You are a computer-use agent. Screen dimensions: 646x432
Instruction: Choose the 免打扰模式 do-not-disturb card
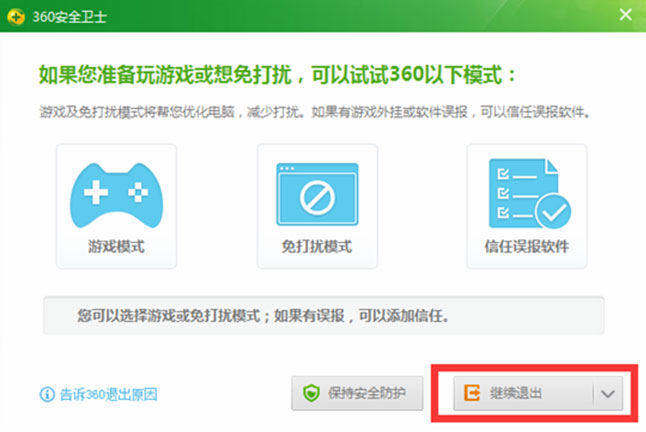317,206
